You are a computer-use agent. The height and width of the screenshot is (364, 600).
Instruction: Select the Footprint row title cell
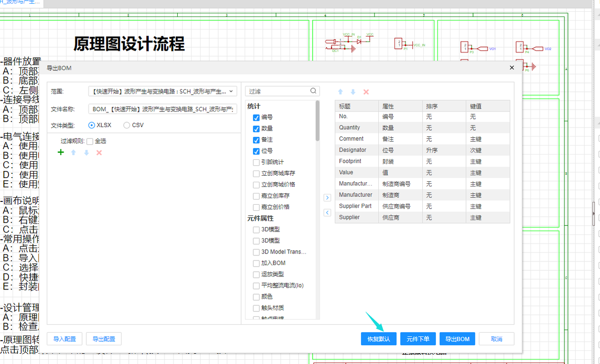click(357, 161)
